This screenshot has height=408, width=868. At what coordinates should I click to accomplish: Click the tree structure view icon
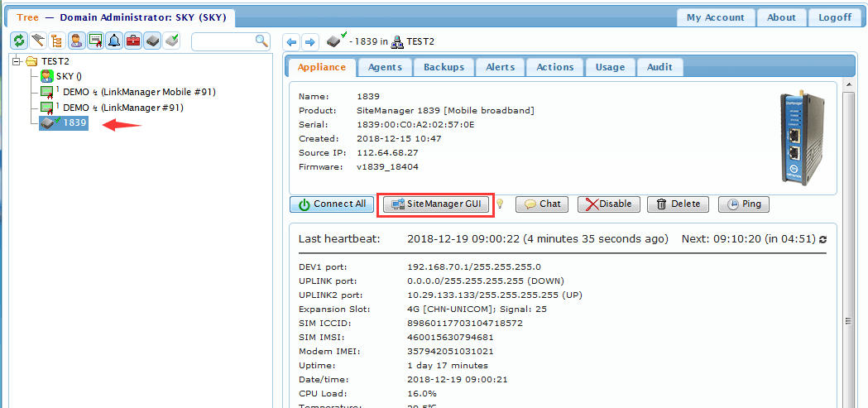[57, 41]
